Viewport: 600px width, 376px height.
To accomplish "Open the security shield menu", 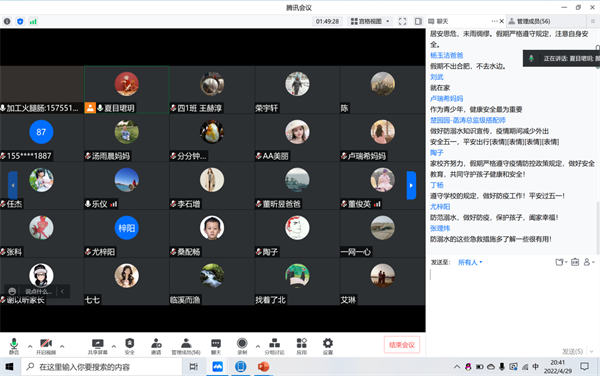I will (130, 346).
